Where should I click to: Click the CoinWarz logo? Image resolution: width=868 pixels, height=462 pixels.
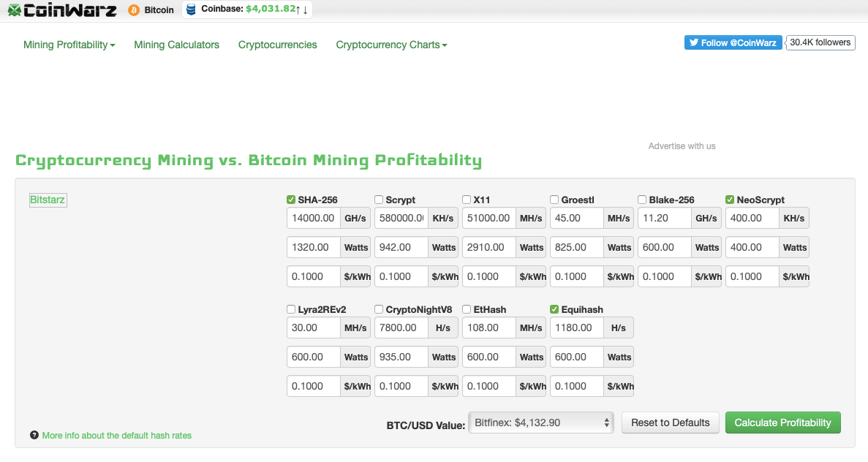(x=62, y=10)
